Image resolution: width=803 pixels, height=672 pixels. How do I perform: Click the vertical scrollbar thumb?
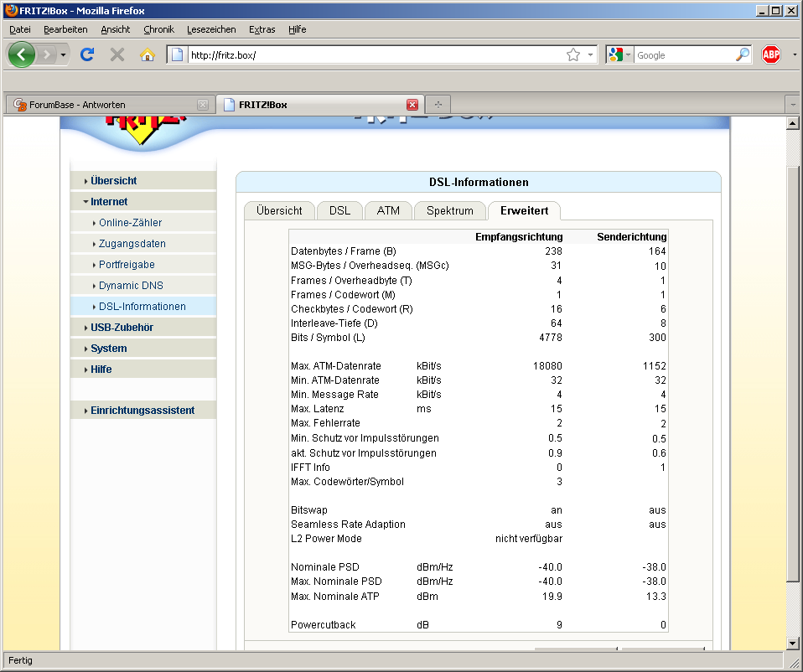(793, 374)
